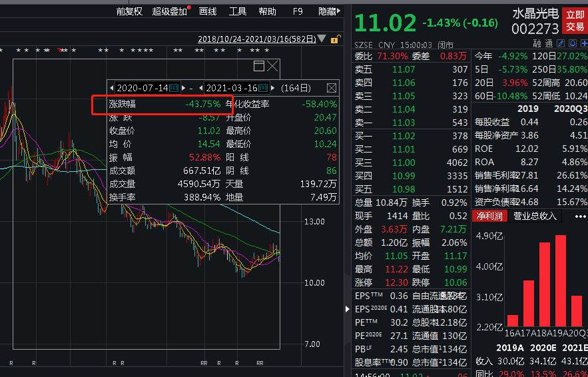Open the end date calendar picker
Screen dimensions: 588x377
(x=264, y=88)
